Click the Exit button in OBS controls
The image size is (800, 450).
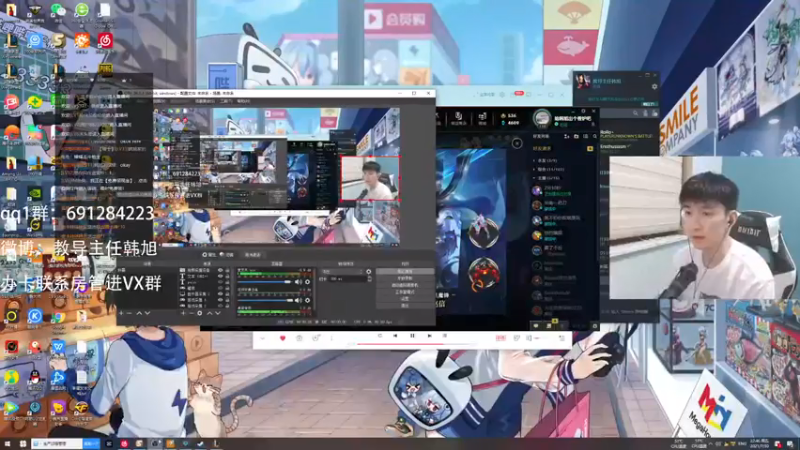(405, 306)
